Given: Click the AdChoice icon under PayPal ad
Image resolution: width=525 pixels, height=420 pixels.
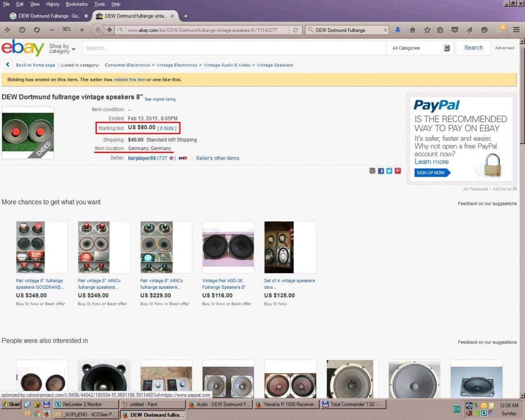Looking at the screenshot, I should [x=514, y=189].
